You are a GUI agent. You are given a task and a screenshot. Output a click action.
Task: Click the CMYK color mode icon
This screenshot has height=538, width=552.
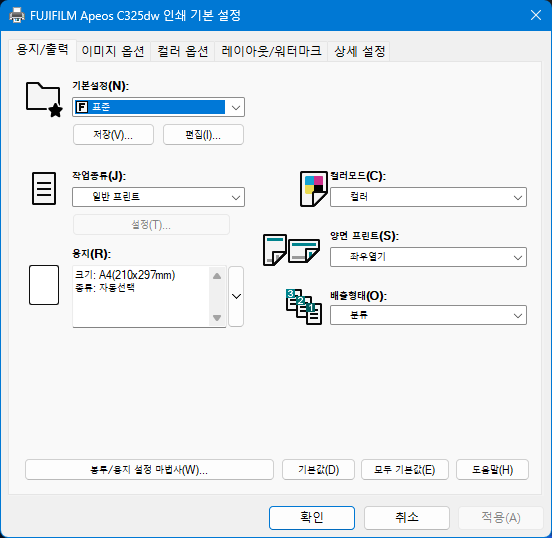click(314, 189)
